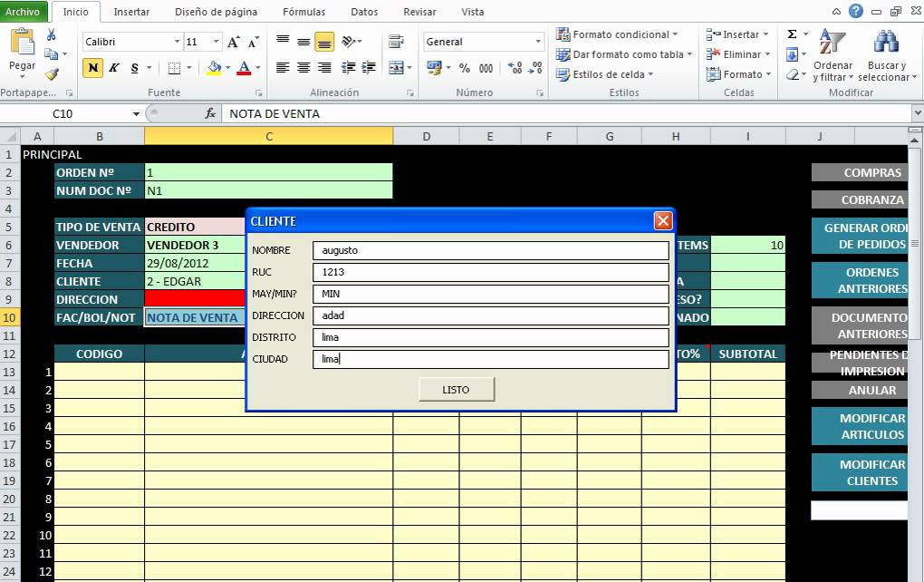Screen dimensions: 924x582
Task: Increase indent icon
Action: 369,68
